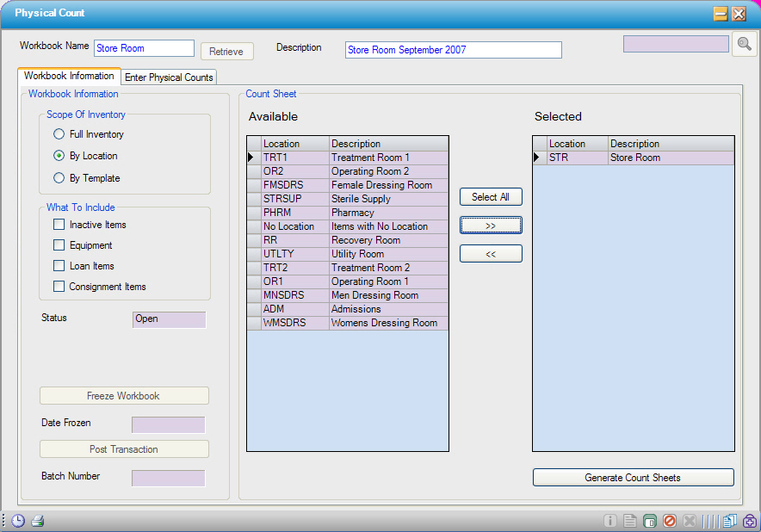This screenshot has width=761, height=532.
Task: Select the Full Inventory radio button
Action: point(59,134)
